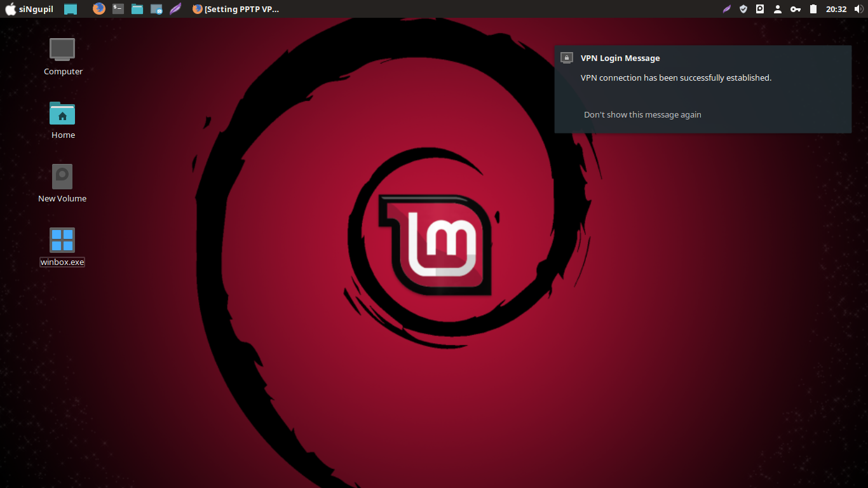Screen dimensions: 868x488
Task: Click the VPN lock icon in notification
Action: pos(567,58)
